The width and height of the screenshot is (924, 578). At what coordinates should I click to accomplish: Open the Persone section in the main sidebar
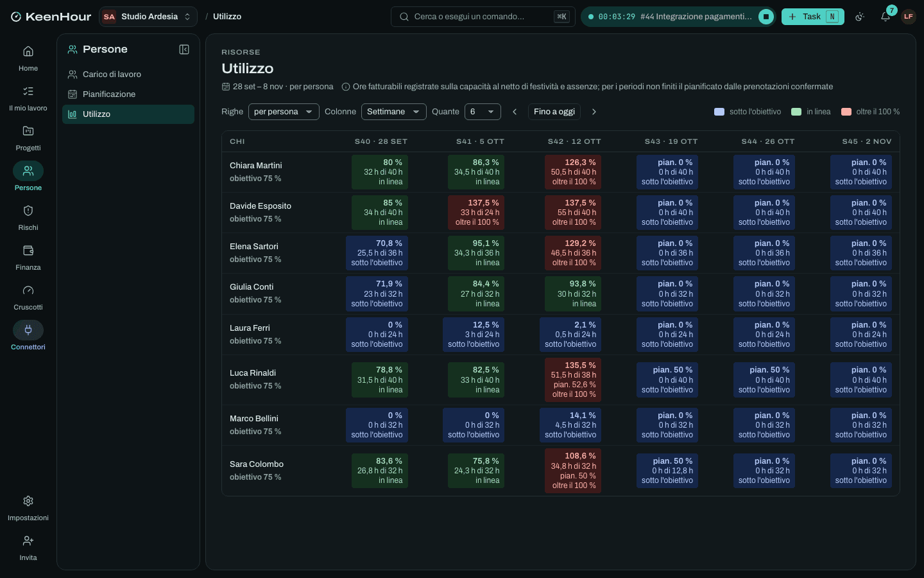(28, 178)
